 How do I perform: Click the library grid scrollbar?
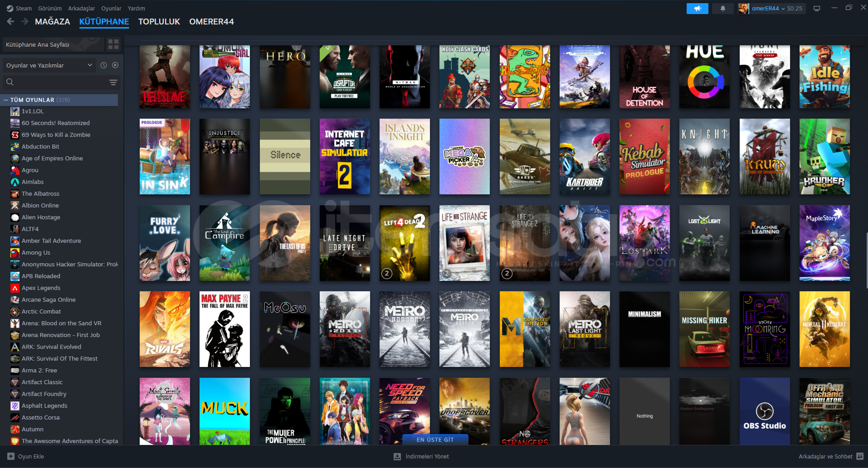(x=866, y=261)
